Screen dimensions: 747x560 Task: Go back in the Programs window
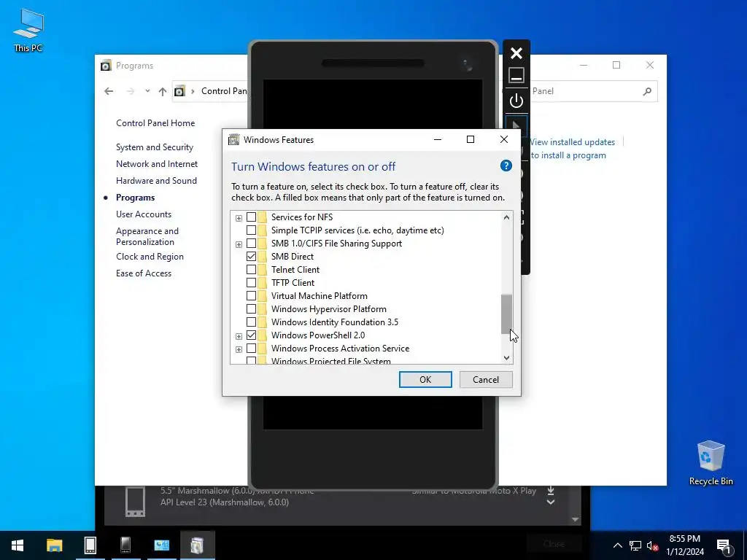point(109,91)
